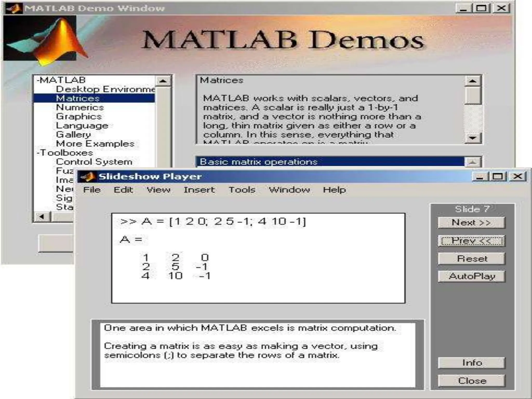Open the Insert menu
Image resolution: width=532 pixels, height=399 pixels.
[x=199, y=190]
